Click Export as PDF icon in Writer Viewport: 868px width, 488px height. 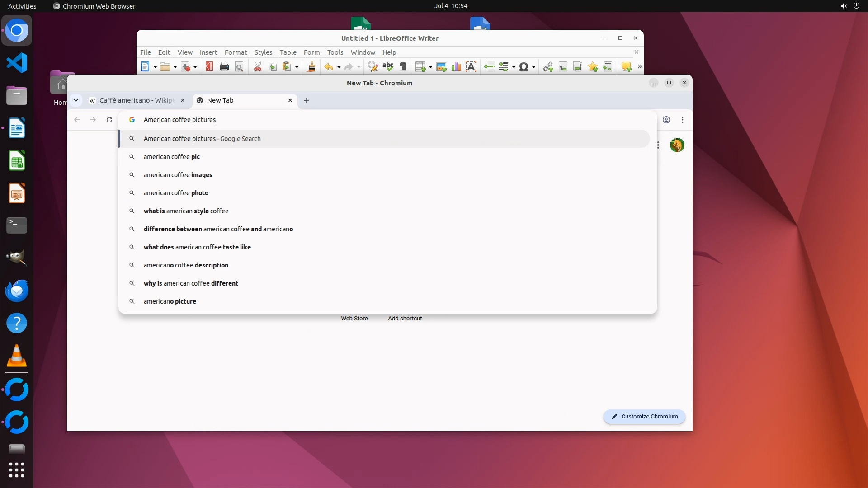point(209,67)
